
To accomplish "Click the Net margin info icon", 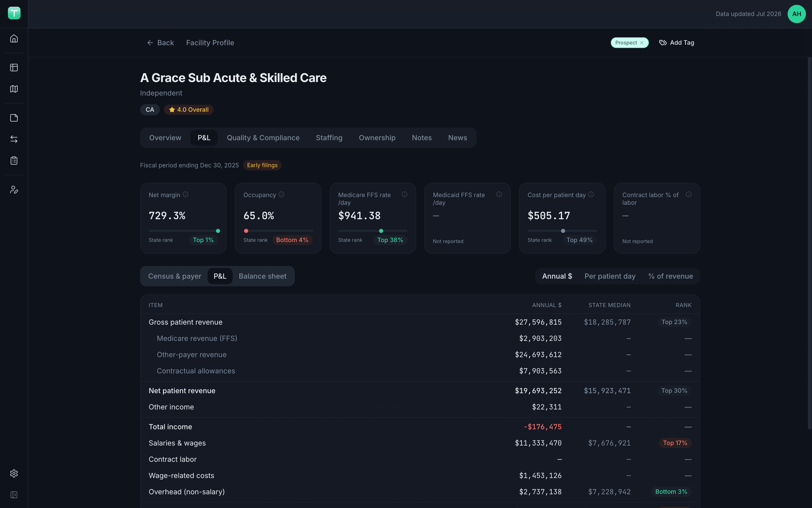I will pos(185,195).
